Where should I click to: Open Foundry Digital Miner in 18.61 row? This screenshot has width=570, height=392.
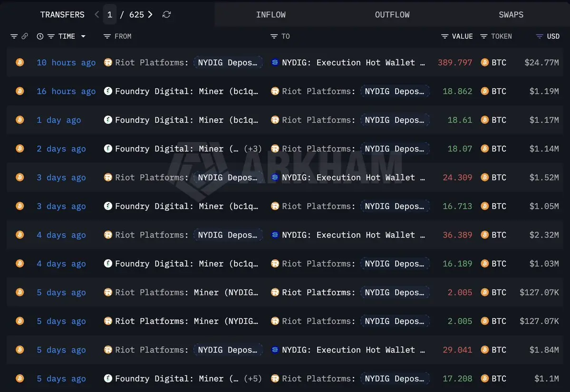(x=186, y=120)
